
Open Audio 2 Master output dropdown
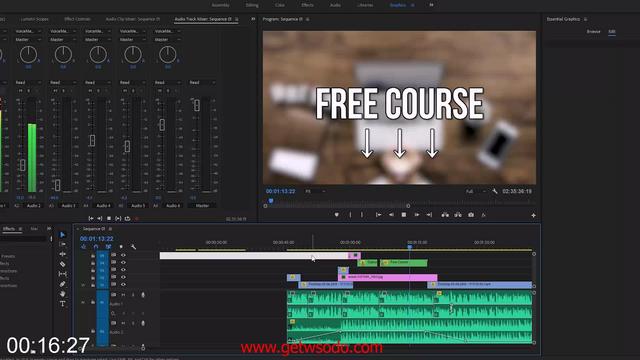coord(28,40)
